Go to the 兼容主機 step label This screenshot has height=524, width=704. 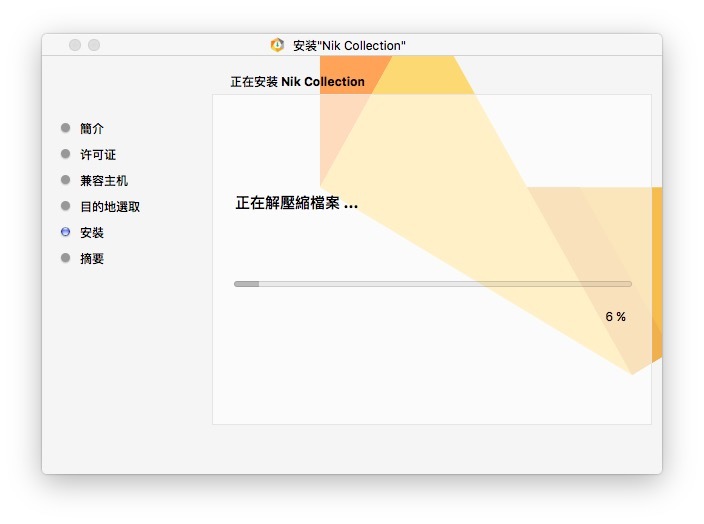point(104,181)
